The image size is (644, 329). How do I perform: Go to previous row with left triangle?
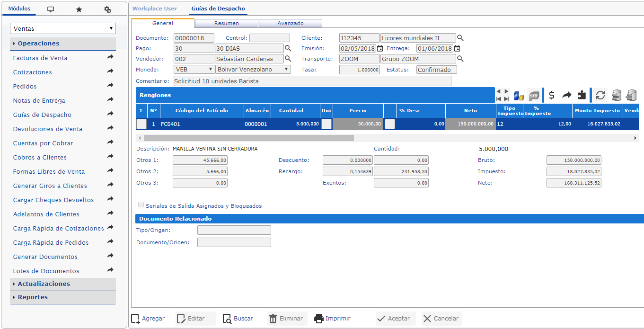click(499, 91)
